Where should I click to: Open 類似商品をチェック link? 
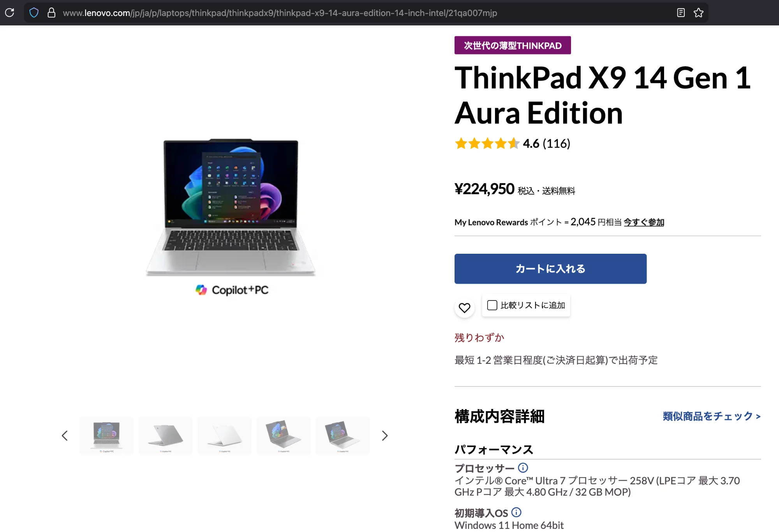pyautogui.click(x=712, y=416)
